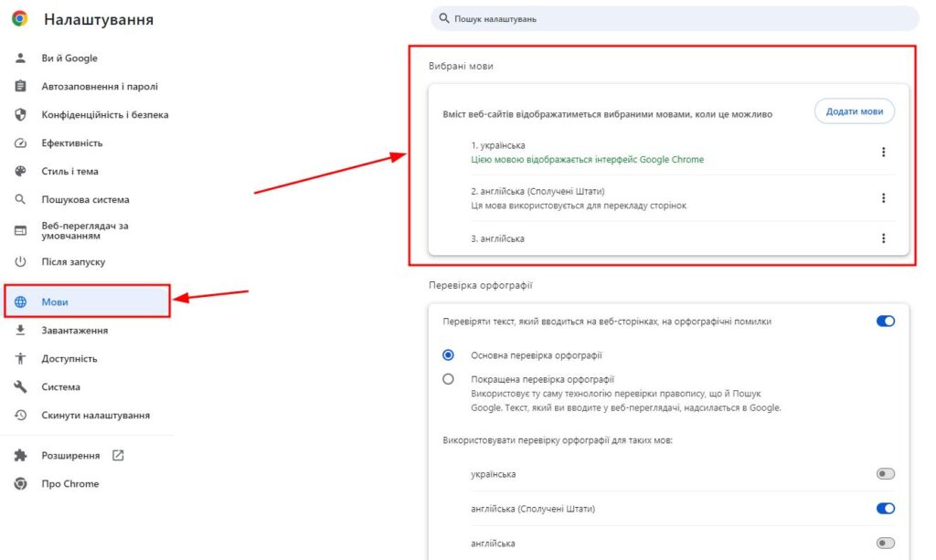936x560 pixels.
Task: Click the shield icon for Конфіденційність і безпека
Action: tap(20, 114)
